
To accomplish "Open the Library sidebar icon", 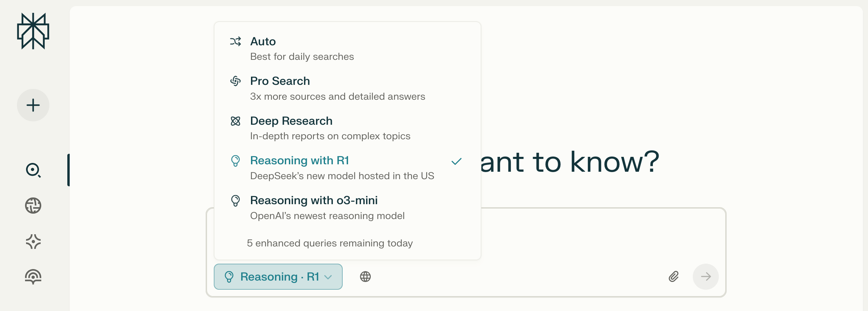I will click(x=33, y=277).
